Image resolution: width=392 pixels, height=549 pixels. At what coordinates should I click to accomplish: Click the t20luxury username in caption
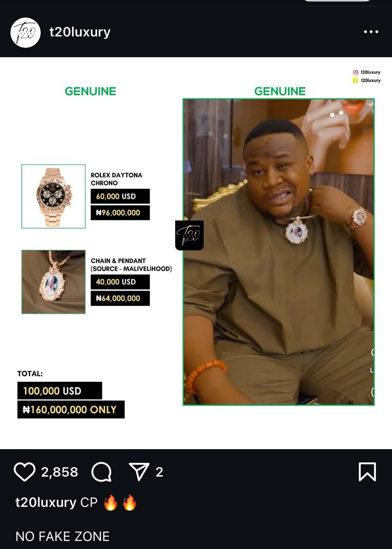point(46,503)
